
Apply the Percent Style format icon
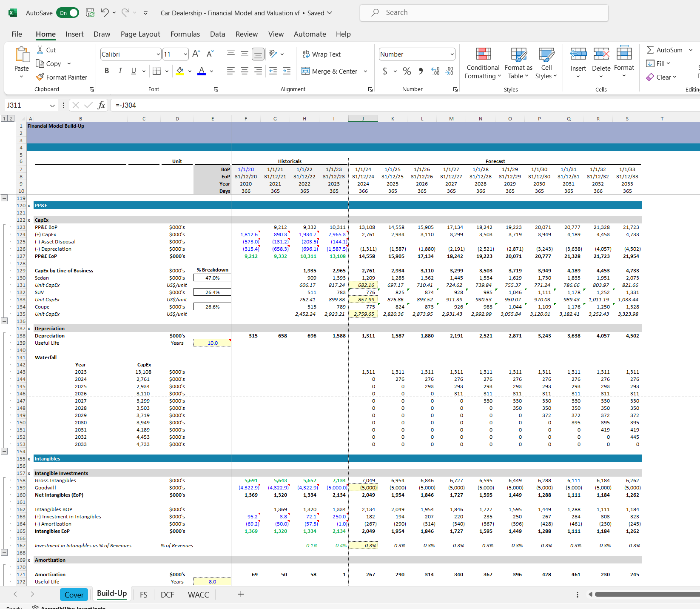pyautogui.click(x=407, y=71)
